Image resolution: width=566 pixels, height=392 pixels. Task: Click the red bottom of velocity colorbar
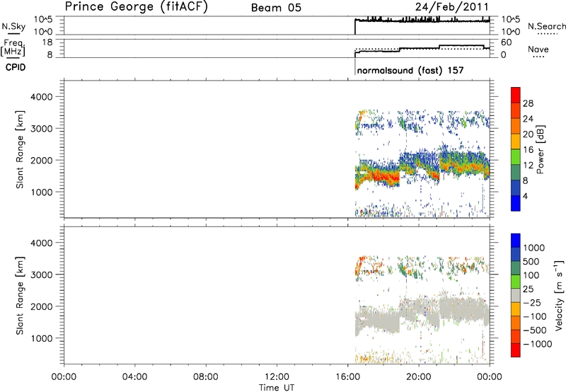pyautogui.click(x=516, y=350)
